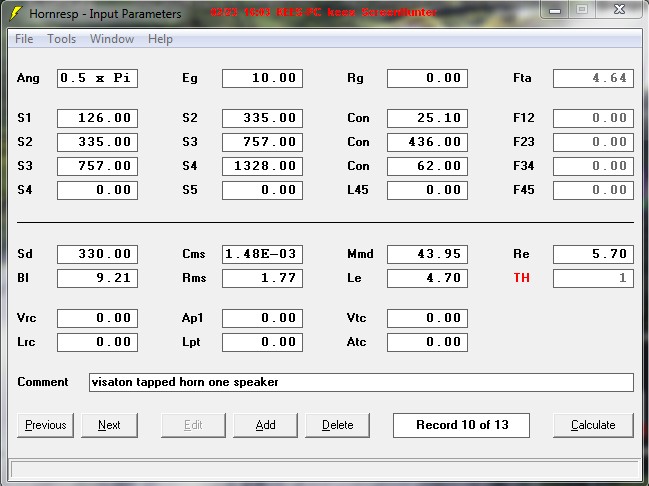Open the Tools menu
Screen dimensions: 649x486
click(62, 39)
